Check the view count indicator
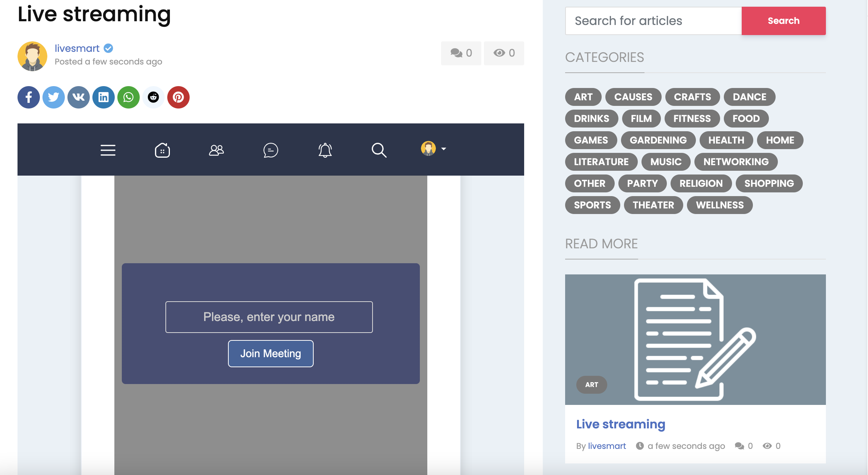 point(504,53)
